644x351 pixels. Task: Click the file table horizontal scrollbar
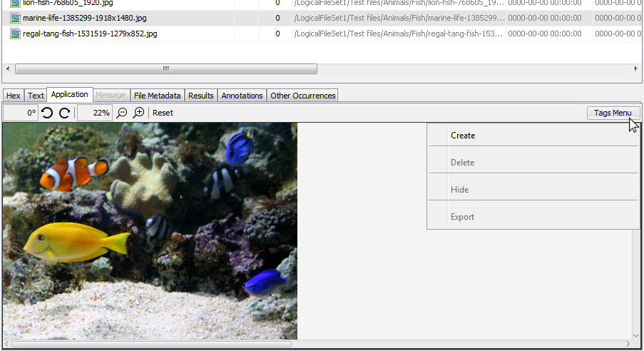(x=165, y=69)
